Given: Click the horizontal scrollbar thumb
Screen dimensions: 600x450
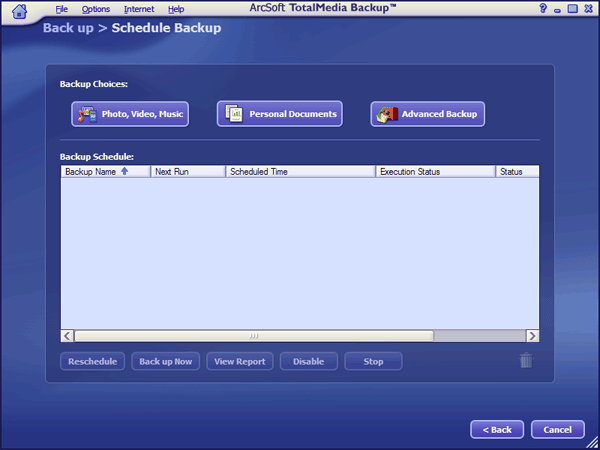Looking at the screenshot, I should (253, 336).
